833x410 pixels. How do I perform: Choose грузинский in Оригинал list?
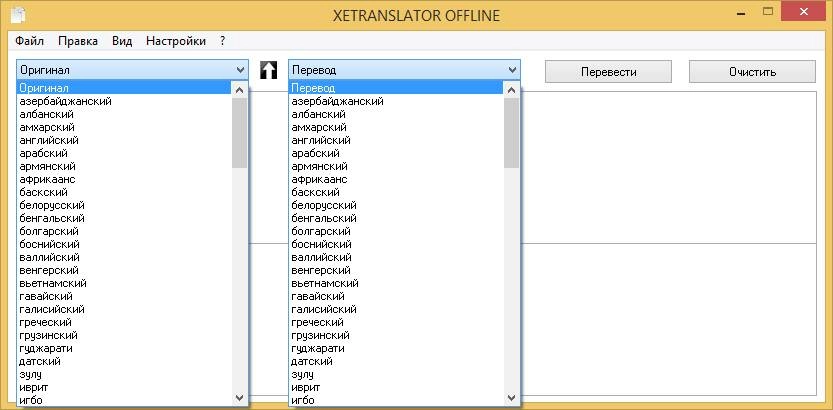pos(124,335)
